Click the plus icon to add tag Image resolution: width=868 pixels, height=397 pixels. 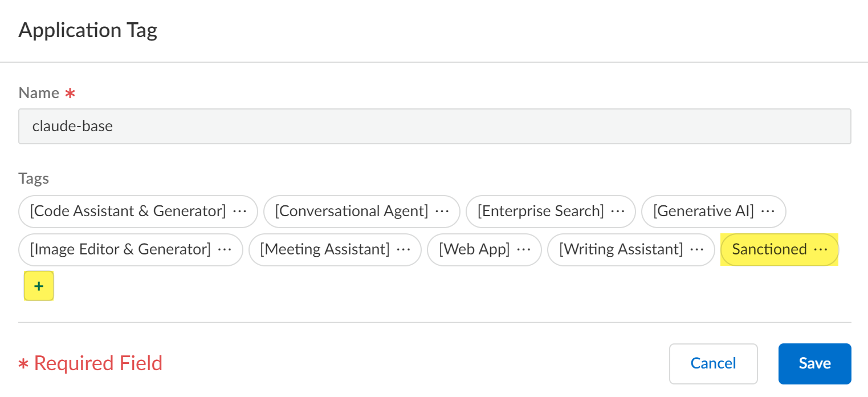(x=39, y=286)
